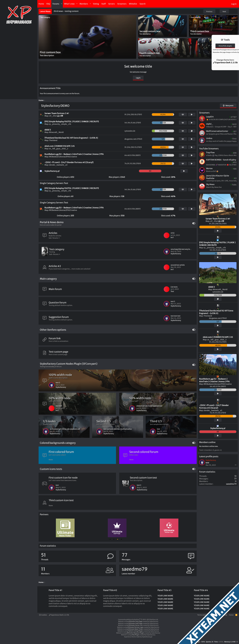The image size is (239, 644).
Task: Open SF Tools theme chooser Experience Dark
Action: click(226, 62)
